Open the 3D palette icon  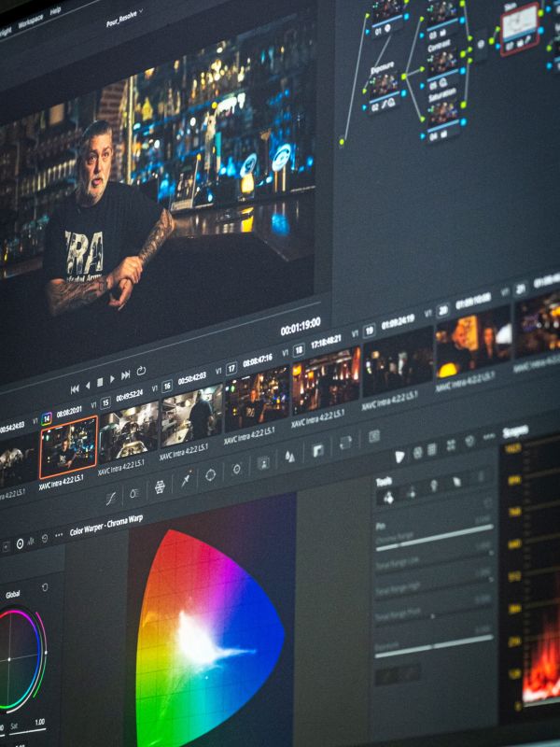(374, 435)
